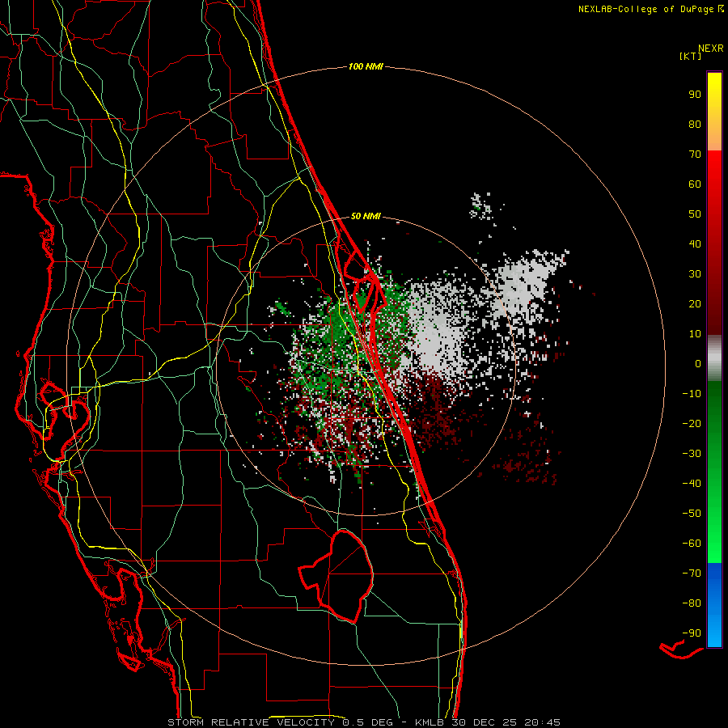
Task: Click the [KT] units label
Action: tap(691, 56)
